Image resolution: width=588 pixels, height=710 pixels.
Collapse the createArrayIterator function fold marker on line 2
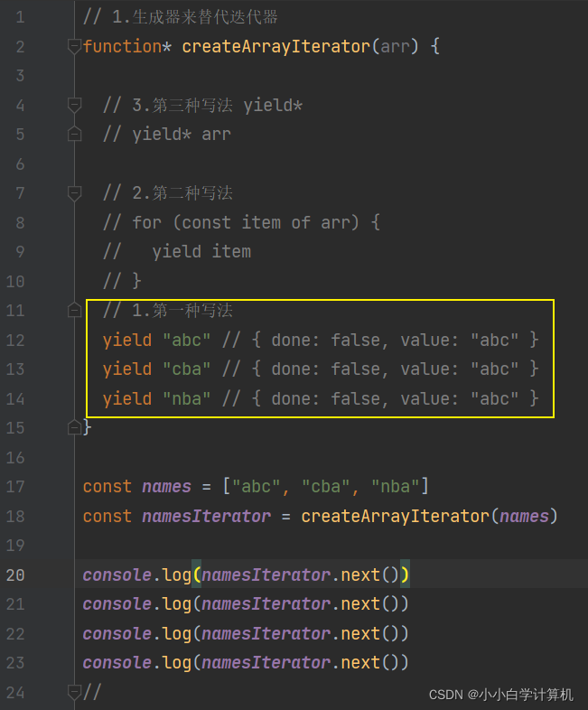click(x=74, y=46)
